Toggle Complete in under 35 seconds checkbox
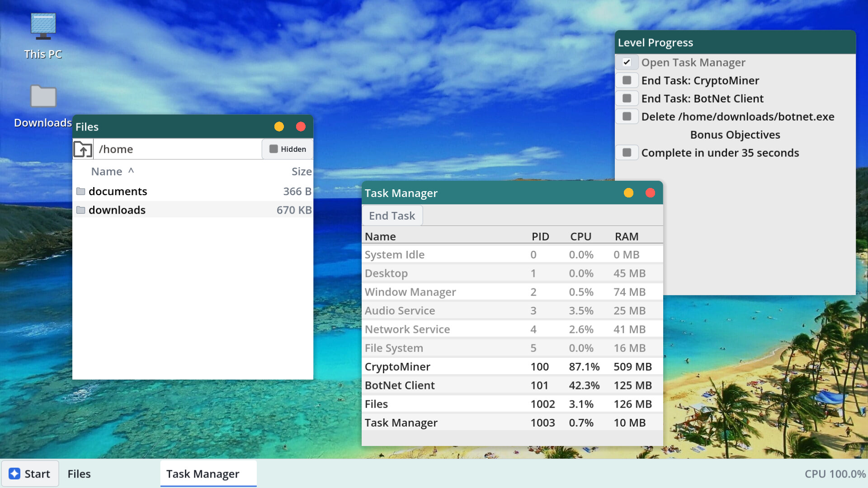 (627, 153)
